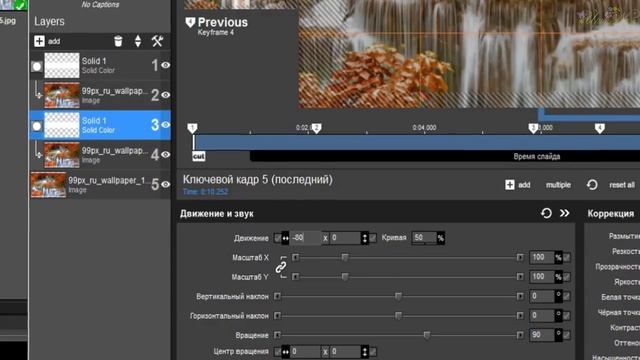Click vertical arrows icon after Центр вращения
640x360 pixels.
pos(364,351)
